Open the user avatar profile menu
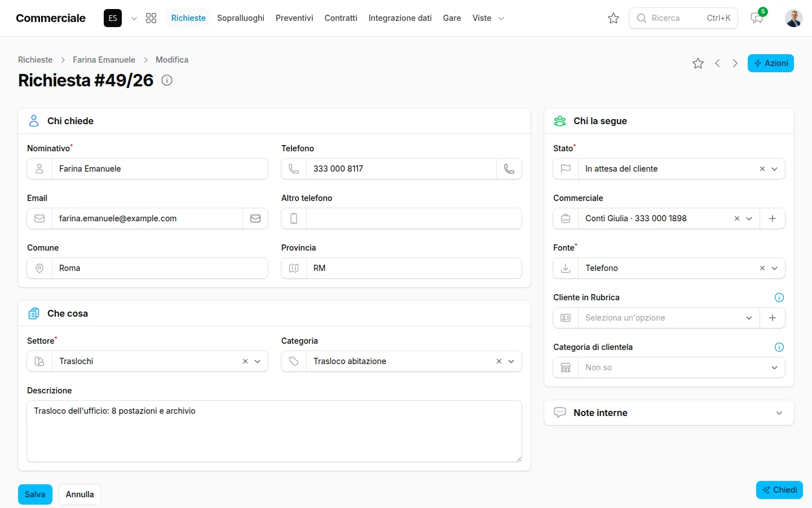The height and width of the screenshot is (508, 812). click(793, 18)
